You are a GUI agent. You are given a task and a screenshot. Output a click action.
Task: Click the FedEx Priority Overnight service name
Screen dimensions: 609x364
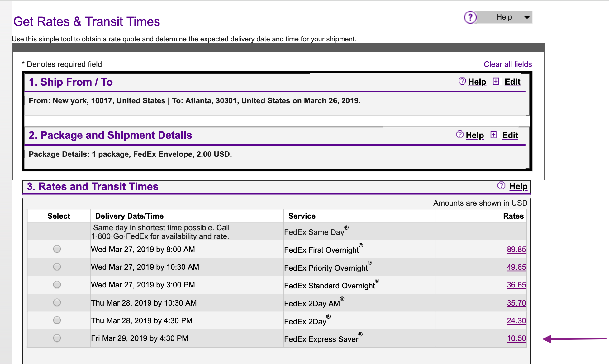(328, 267)
